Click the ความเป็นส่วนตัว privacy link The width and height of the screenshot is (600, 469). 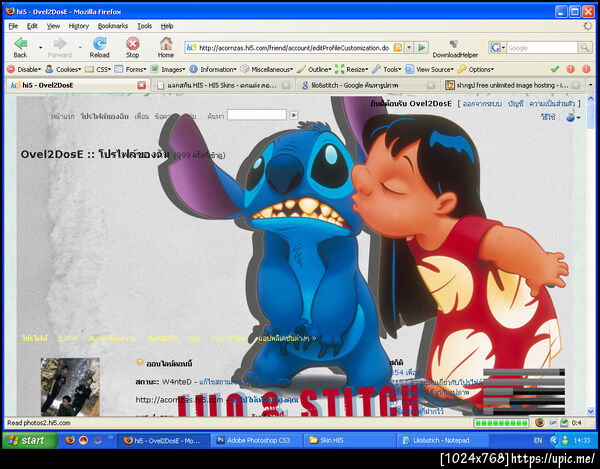pyautogui.click(x=552, y=104)
